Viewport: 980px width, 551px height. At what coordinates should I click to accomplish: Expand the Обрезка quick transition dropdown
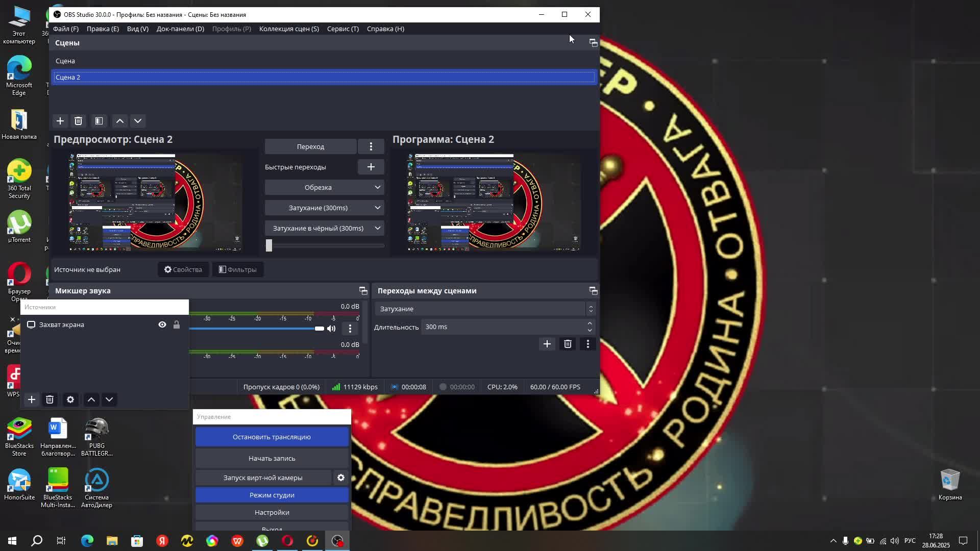pos(377,187)
